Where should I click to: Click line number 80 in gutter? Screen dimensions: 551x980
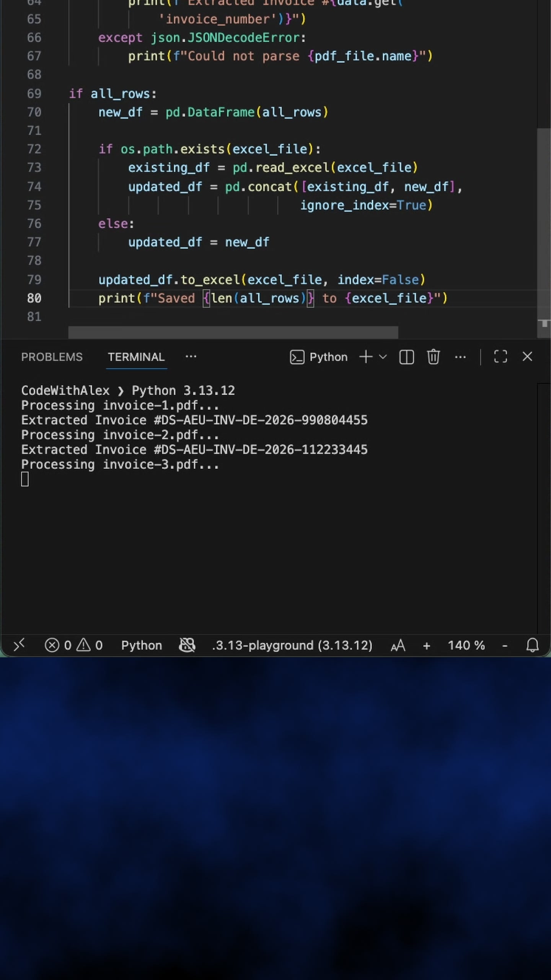34,298
